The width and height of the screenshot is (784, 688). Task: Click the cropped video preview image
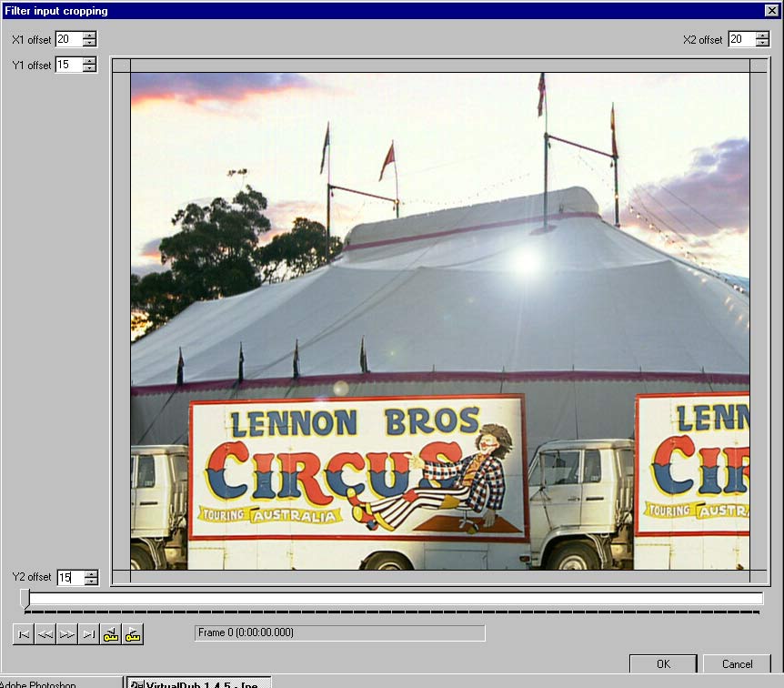click(440, 321)
